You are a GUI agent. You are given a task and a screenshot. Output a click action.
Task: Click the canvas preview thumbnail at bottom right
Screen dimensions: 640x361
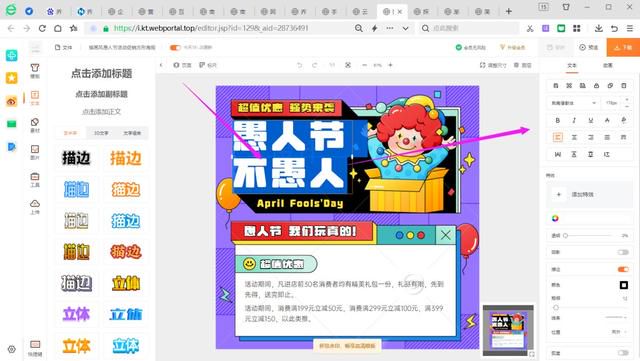[x=508, y=330]
